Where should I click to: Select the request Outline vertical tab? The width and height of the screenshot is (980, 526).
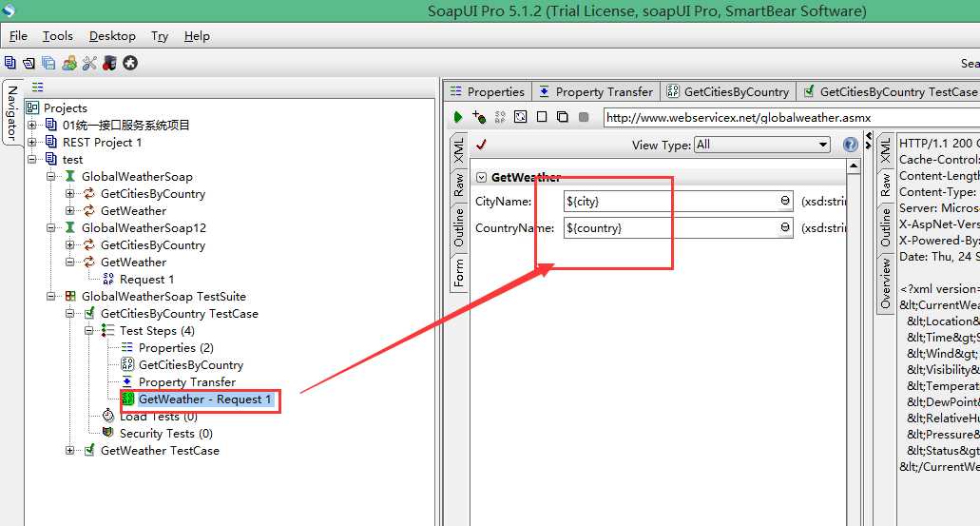[459, 227]
